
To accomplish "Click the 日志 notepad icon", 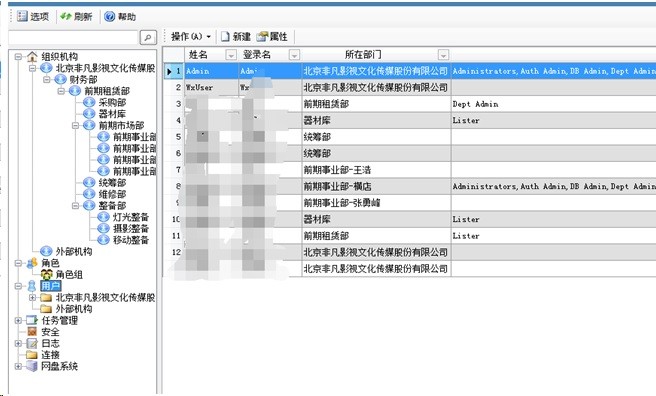I will tap(32, 343).
